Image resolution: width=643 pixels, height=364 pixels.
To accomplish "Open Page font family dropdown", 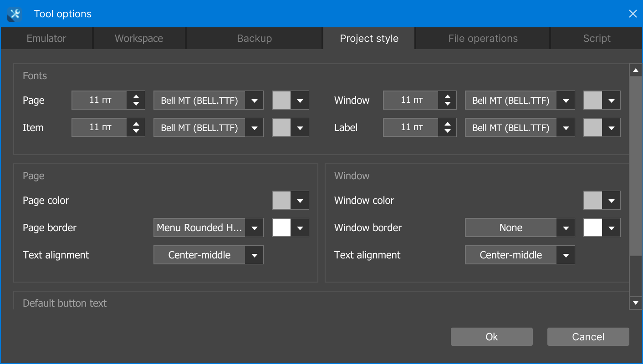I will tap(254, 101).
